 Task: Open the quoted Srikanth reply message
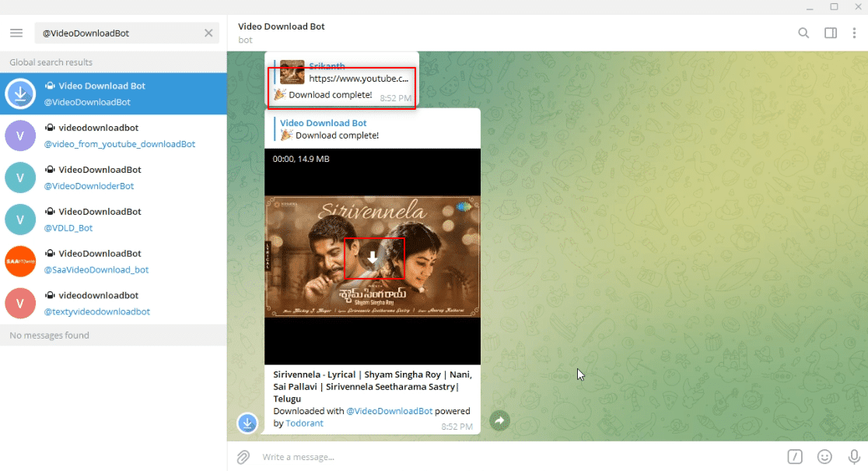[342, 78]
